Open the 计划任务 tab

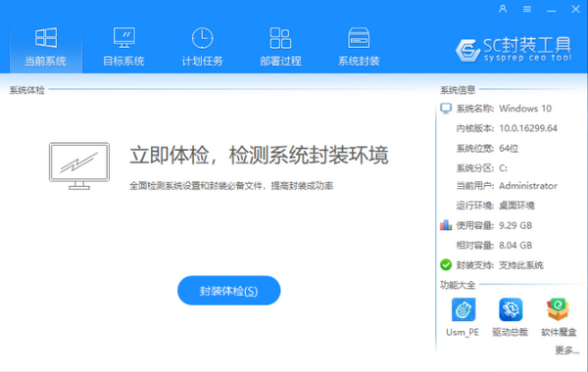[x=202, y=47]
